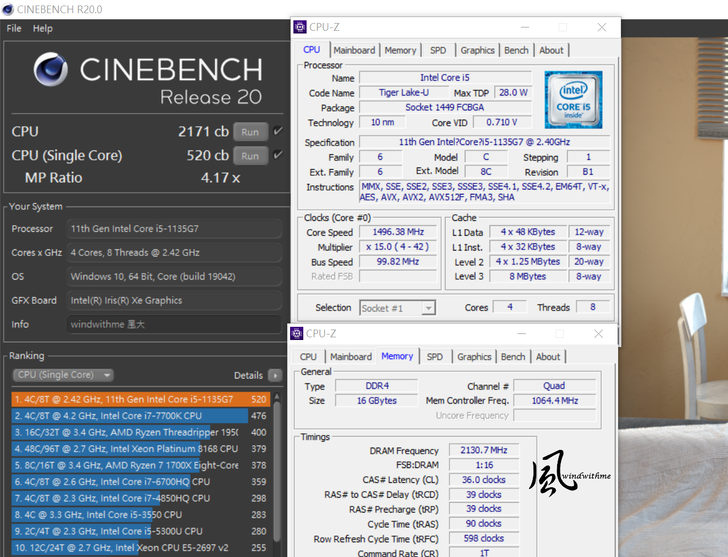The width and height of the screenshot is (728, 557).
Task: Open the CPU (Single Core) ranking dropdown
Action: coord(62,375)
